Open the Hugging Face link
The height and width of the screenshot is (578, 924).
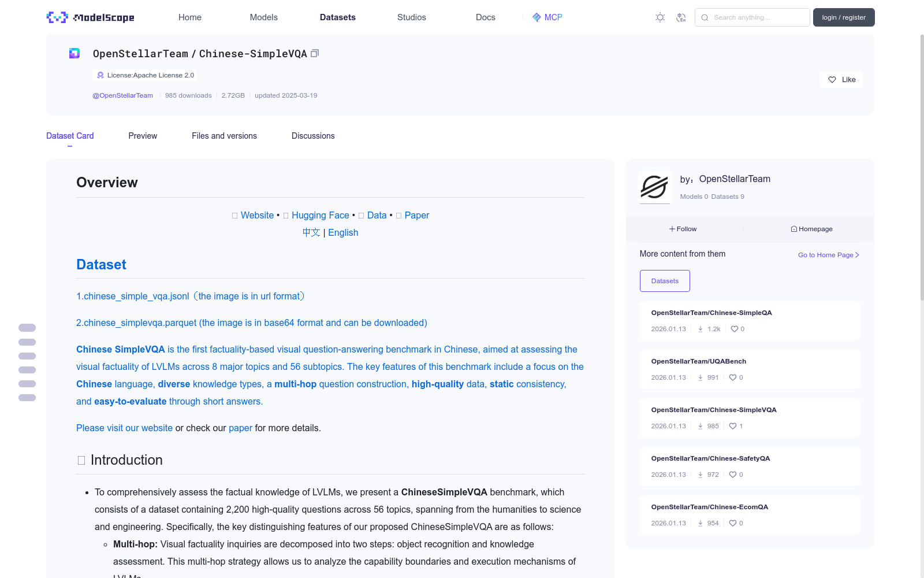(321, 215)
